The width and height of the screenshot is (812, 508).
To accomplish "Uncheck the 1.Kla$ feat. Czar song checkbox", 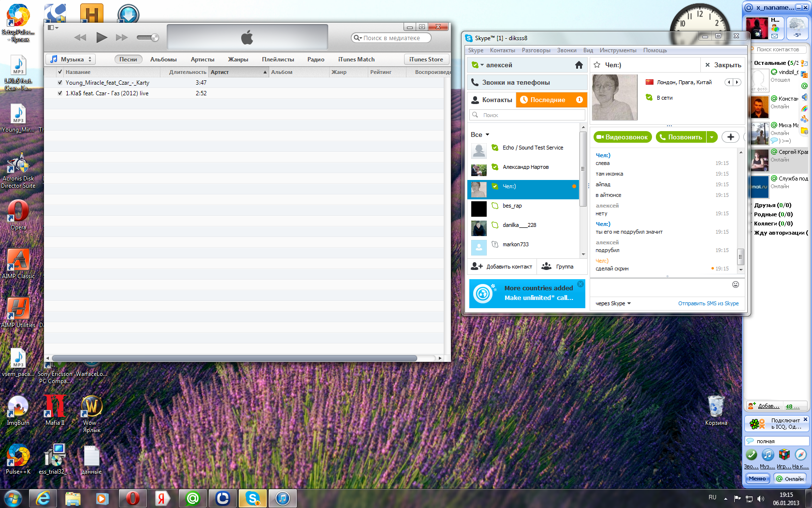I will coord(60,93).
